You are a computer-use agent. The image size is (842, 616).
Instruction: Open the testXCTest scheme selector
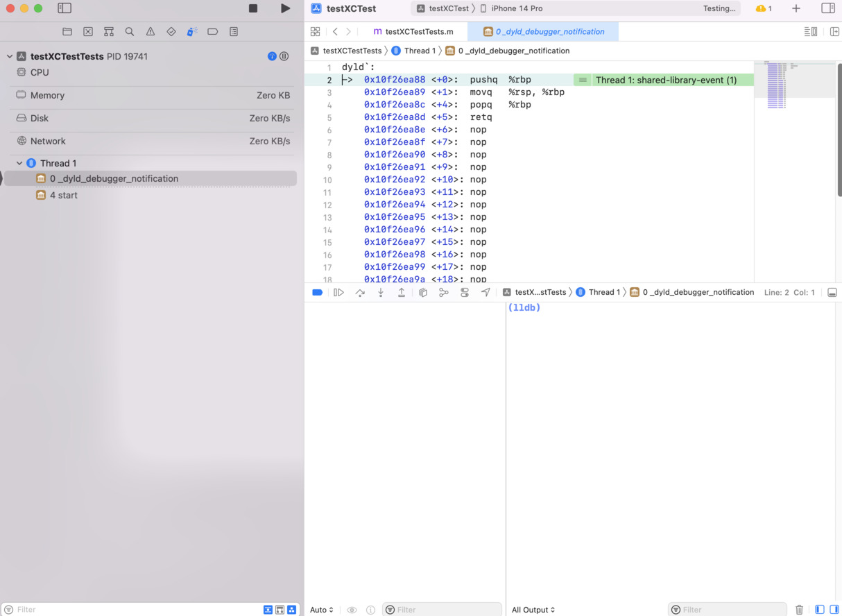click(x=442, y=8)
